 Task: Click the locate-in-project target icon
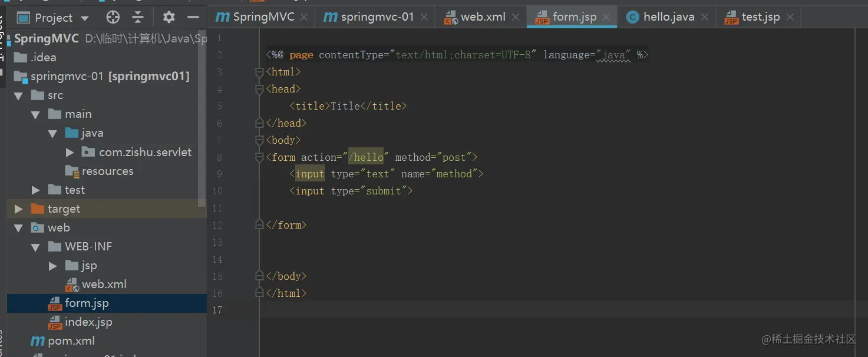tap(113, 17)
